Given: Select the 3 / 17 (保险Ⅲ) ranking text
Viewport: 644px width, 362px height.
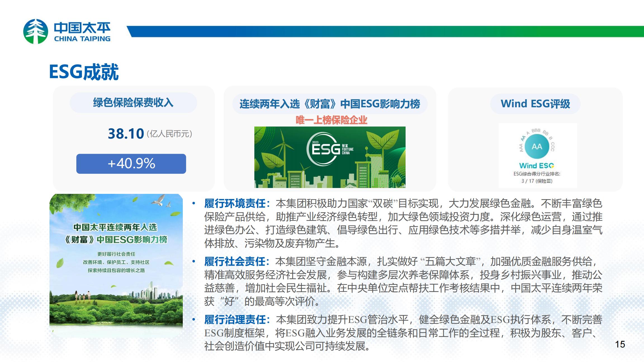Looking at the screenshot, I should click(x=537, y=181).
